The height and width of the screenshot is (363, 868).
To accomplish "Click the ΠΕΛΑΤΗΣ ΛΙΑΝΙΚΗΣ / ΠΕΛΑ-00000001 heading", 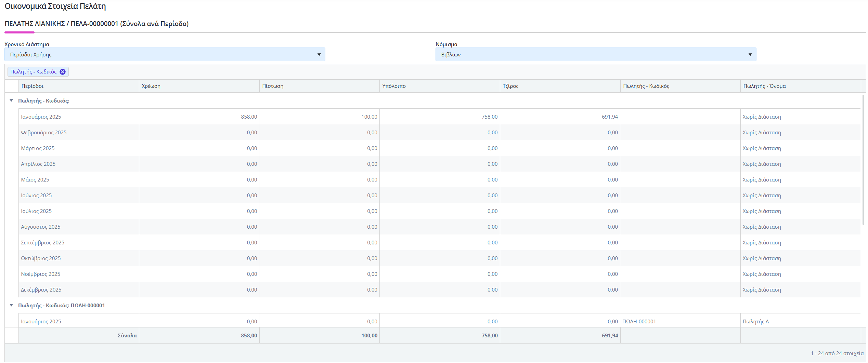I will 96,24.
